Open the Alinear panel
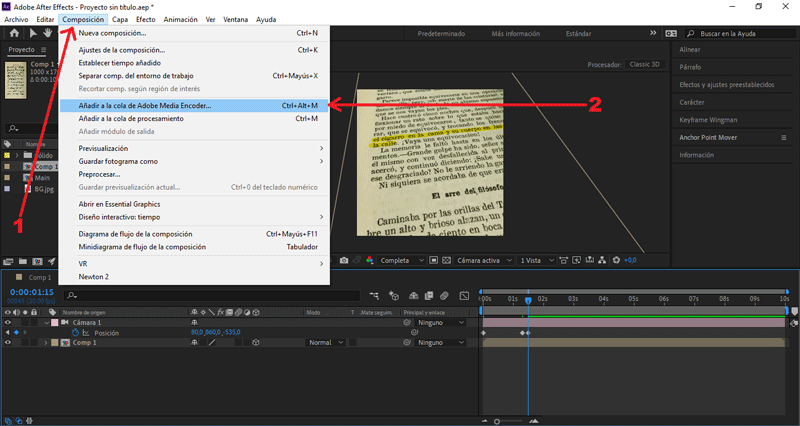Viewport: 800px width, 426px height. [x=690, y=49]
